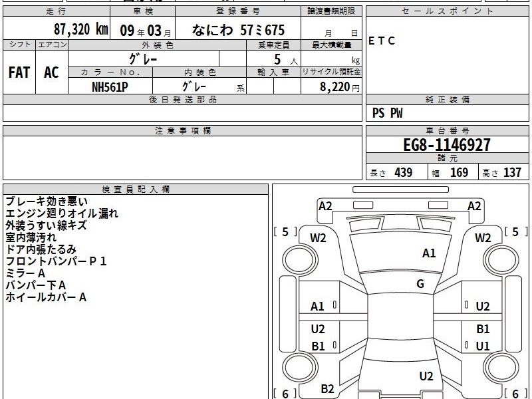Click the B2 mark on the diagram
The height and width of the screenshot is (399, 532).
327,388
